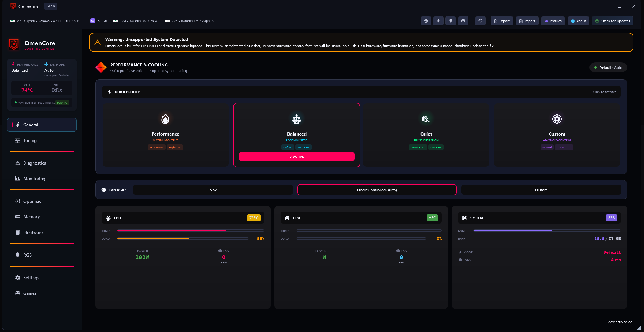Click the Max Power tag
The height and width of the screenshot is (332, 644).
point(157,148)
